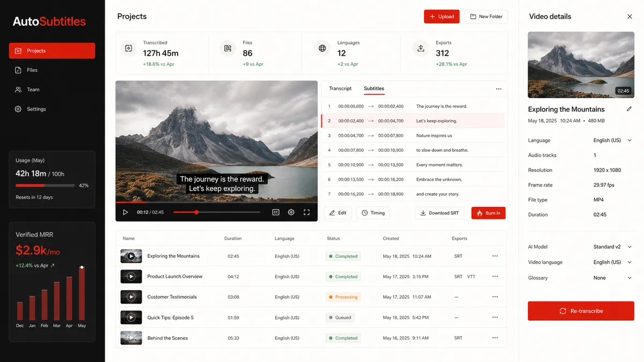Click the Upload button
This screenshot has height=362, width=644.
(442, 17)
